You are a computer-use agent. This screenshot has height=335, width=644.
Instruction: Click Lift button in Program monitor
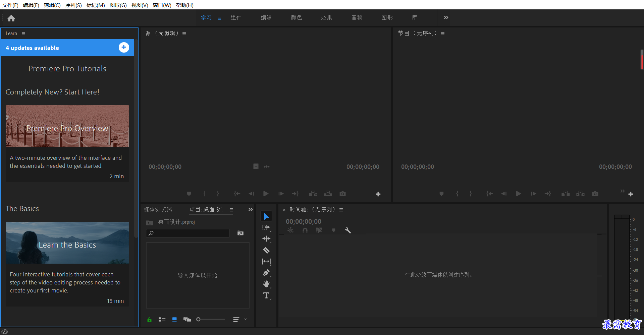566,194
